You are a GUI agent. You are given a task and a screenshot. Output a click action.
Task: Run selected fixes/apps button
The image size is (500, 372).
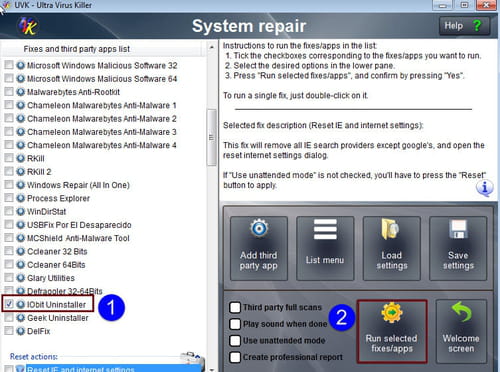pyautogui.click(x=392, y=331)
